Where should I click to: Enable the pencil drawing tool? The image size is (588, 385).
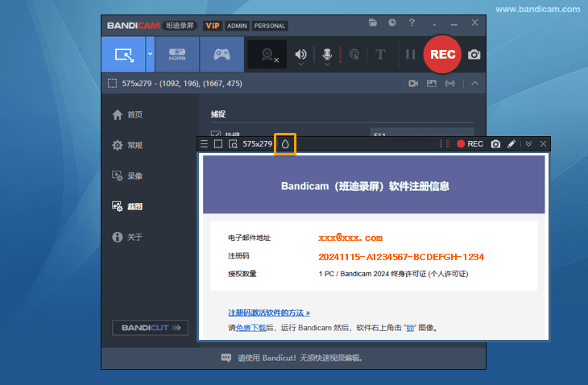coord(511,144)
